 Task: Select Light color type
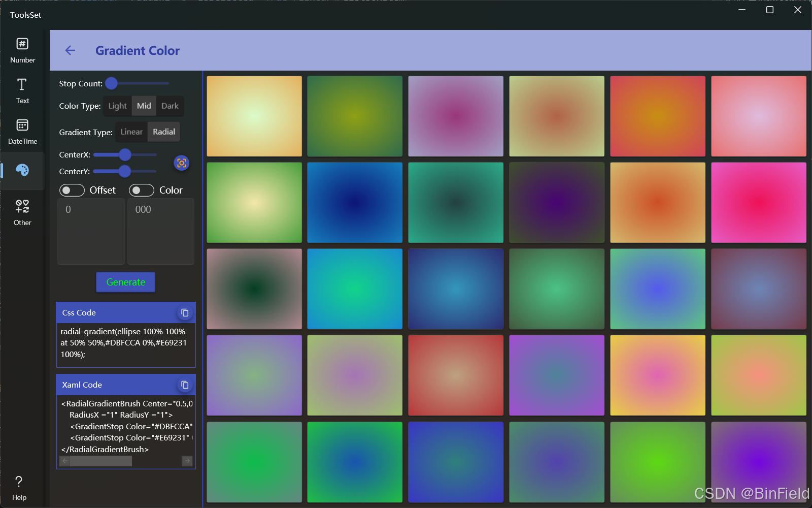[118, 106]
